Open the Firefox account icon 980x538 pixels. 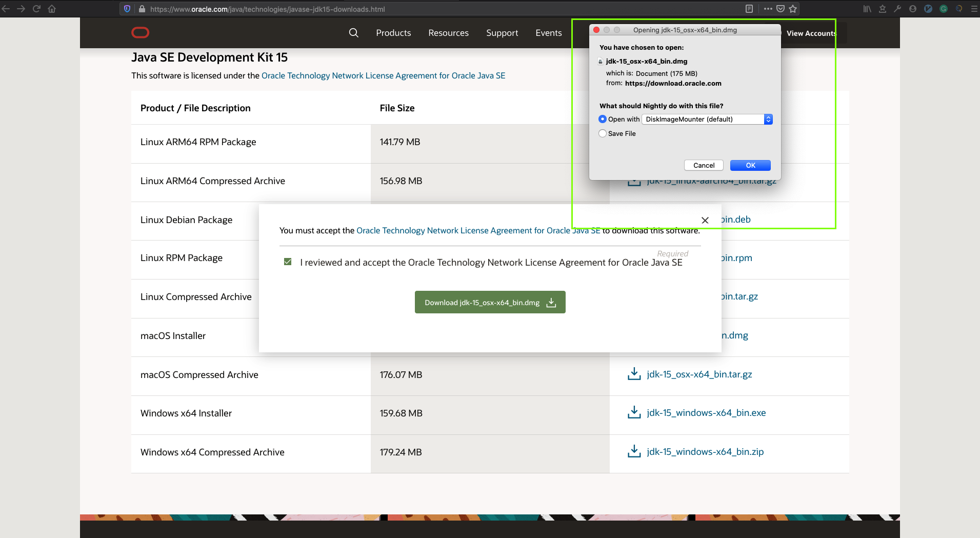pyautogui.click(x=912, y=9)
